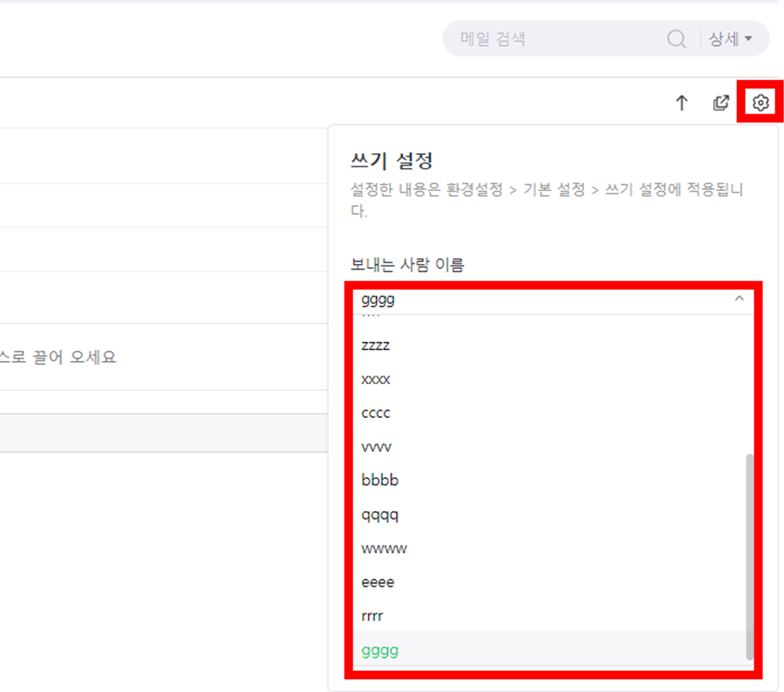Click the upward arrow send icon
The image size is (784, 692).
pyautogui.click(x=681, y=103)
